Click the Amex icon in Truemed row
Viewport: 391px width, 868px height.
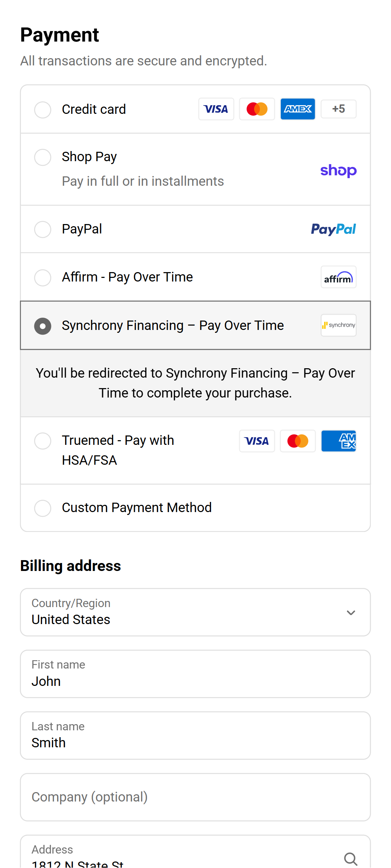pos(339,441)
